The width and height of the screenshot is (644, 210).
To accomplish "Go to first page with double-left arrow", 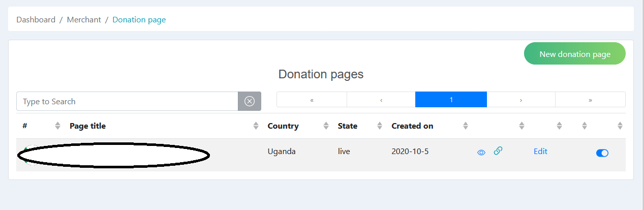I will [x=312, y=100].
